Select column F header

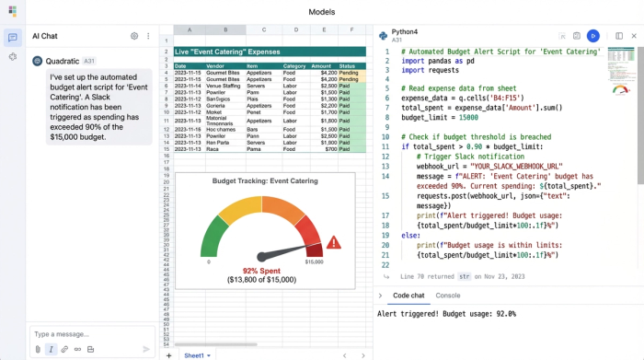click(x=351, y=29)
